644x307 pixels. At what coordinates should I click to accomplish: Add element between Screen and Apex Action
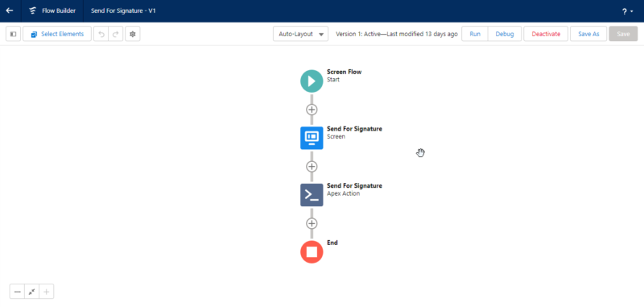click(x=312, y=167)
